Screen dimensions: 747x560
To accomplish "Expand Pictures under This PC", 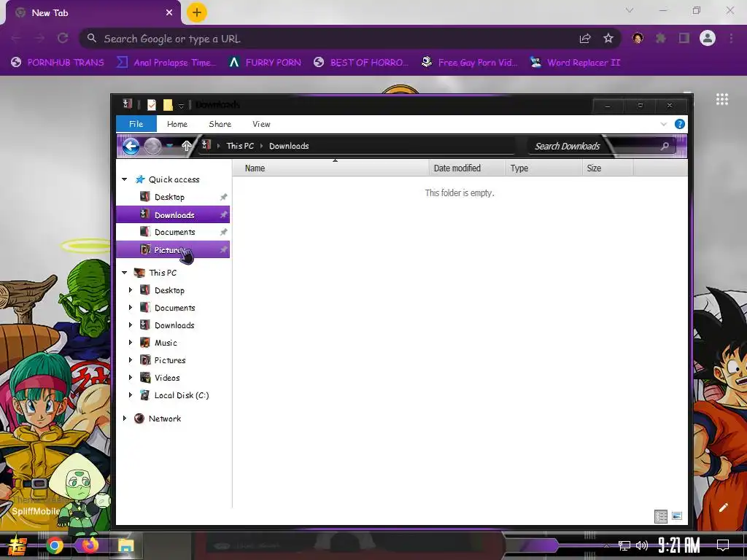I will [131, 360].
